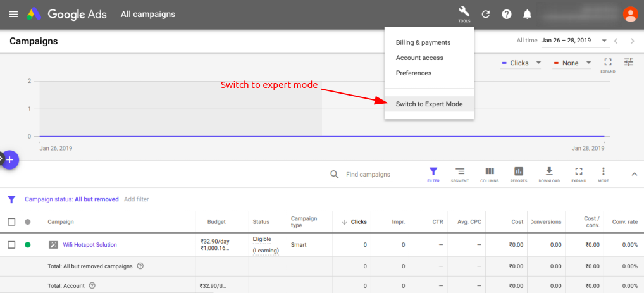
Task: Go to next date range arrow
Action: pos(633,41)
